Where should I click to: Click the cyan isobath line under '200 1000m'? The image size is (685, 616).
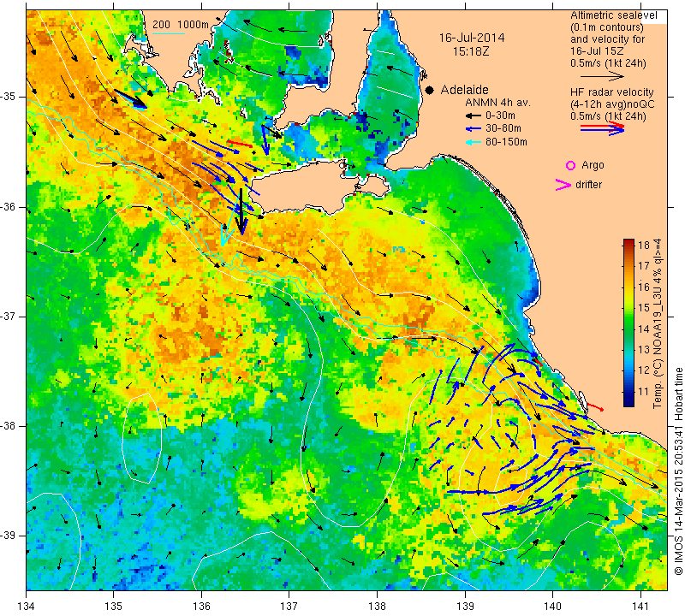tap(169, 33)
